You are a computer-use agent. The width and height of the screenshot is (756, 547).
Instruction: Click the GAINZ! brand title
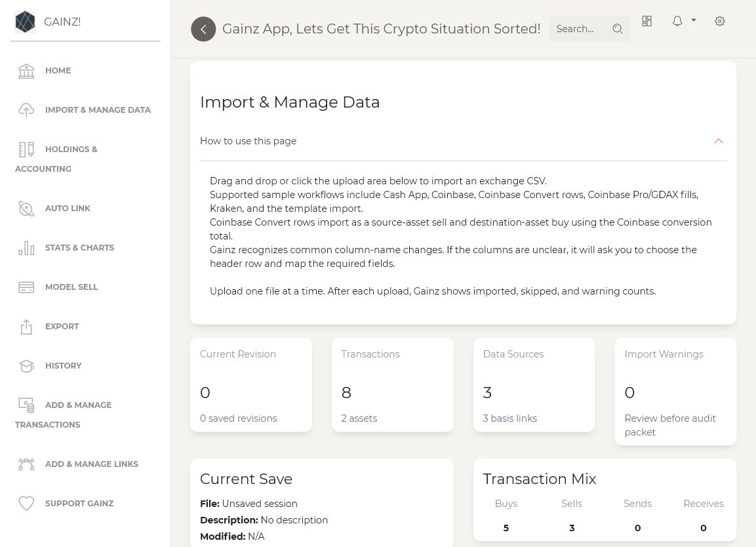[x=62, y=22]
